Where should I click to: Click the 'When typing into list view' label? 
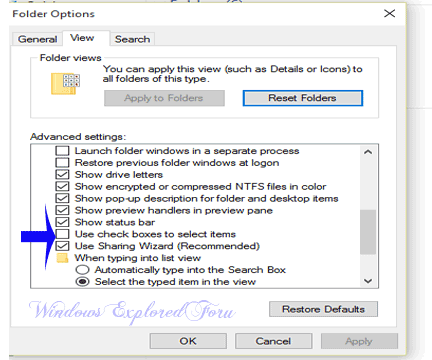(138, 258)
